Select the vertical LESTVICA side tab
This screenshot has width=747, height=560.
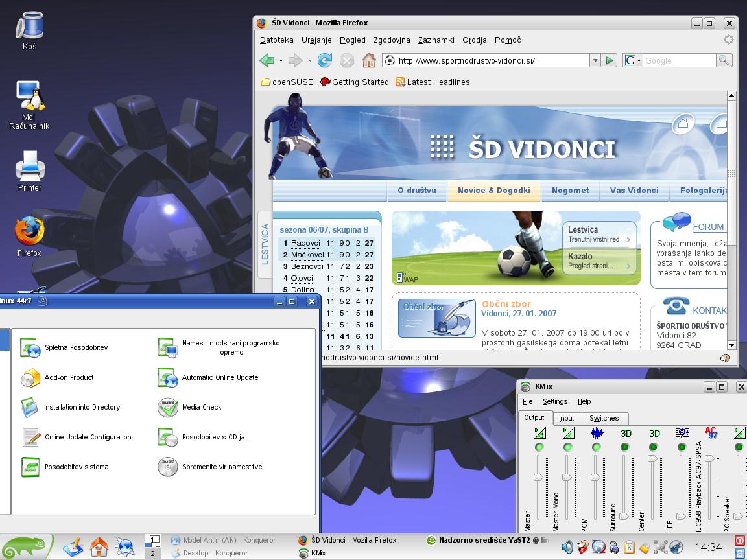265,244
